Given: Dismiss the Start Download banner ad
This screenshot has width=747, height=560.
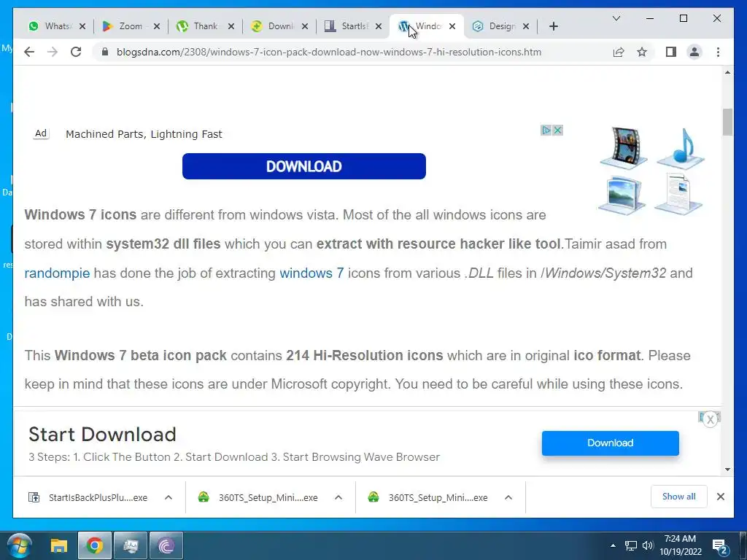Looking at the screenshot, I should pyautogui.click(x=711, y=419).
